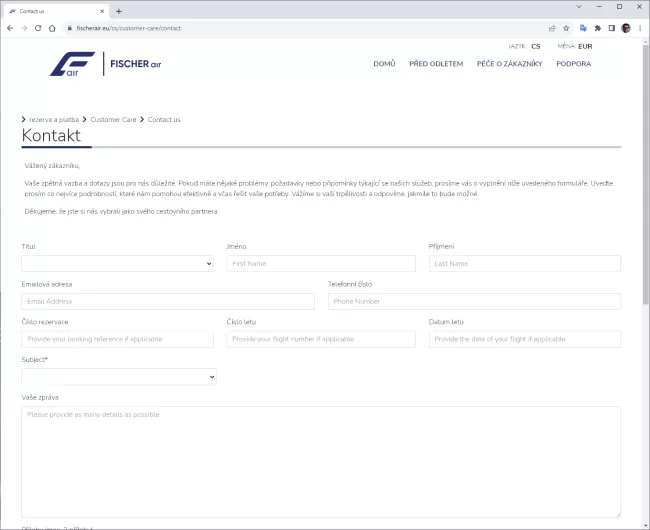Viewport: 650px width, 530px height.
Task: Go to the PODPORA menu item
Action: [573, 64]
